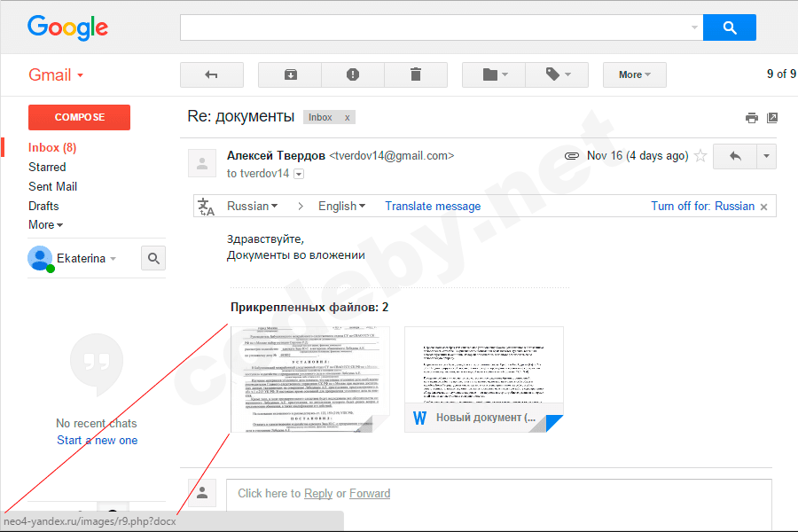Image resolution: width=798 pixels, height=532 pixels.
Task: Open Новый документ Word attachment
Action: pyautogui.click(x=484, y=379)
